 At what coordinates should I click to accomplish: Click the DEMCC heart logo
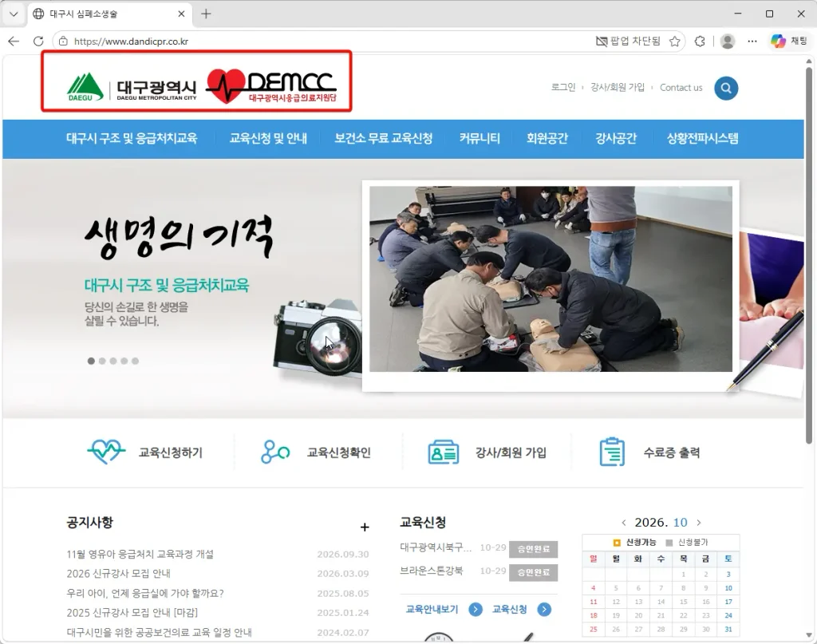pos(271,85)
